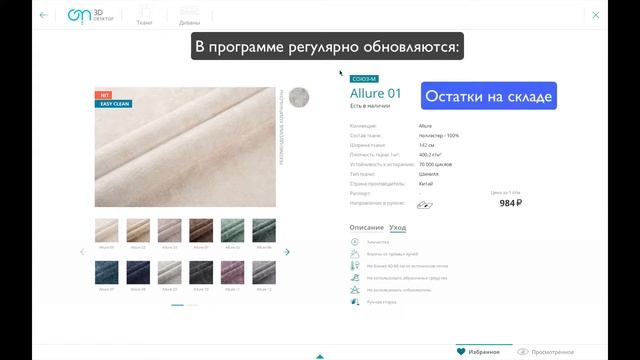Click the 142 см width value
The image size is (640, 360).
click(427, 145)
